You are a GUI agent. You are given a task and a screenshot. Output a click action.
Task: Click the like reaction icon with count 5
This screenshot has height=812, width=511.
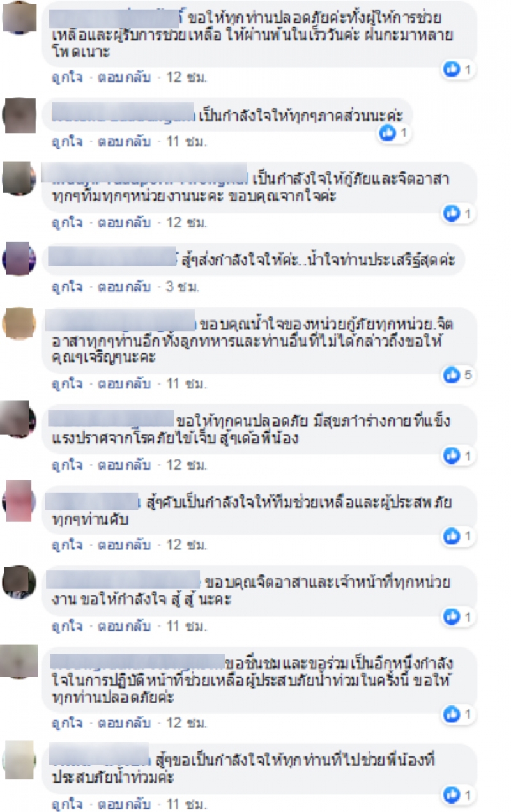click(x=452, y=374)
